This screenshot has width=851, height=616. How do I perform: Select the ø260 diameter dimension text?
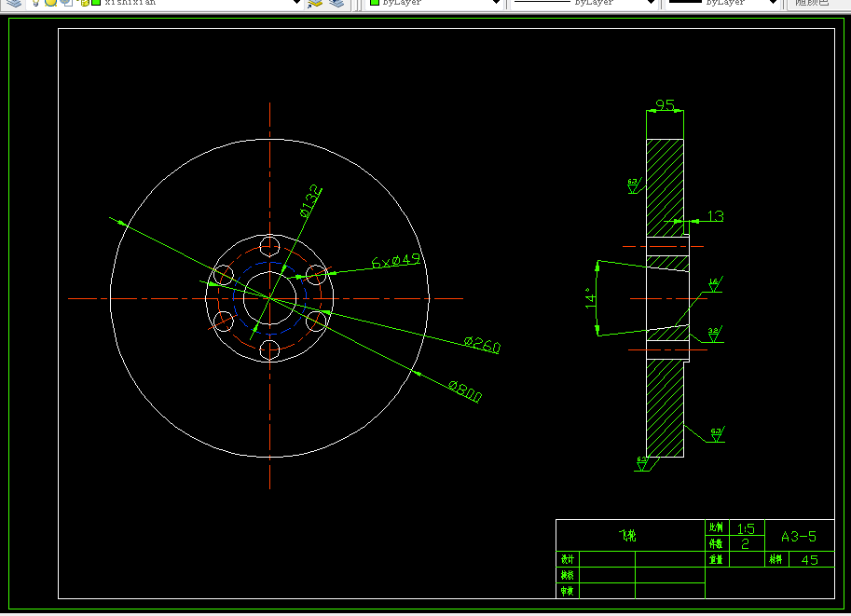[x=482, y=345]
